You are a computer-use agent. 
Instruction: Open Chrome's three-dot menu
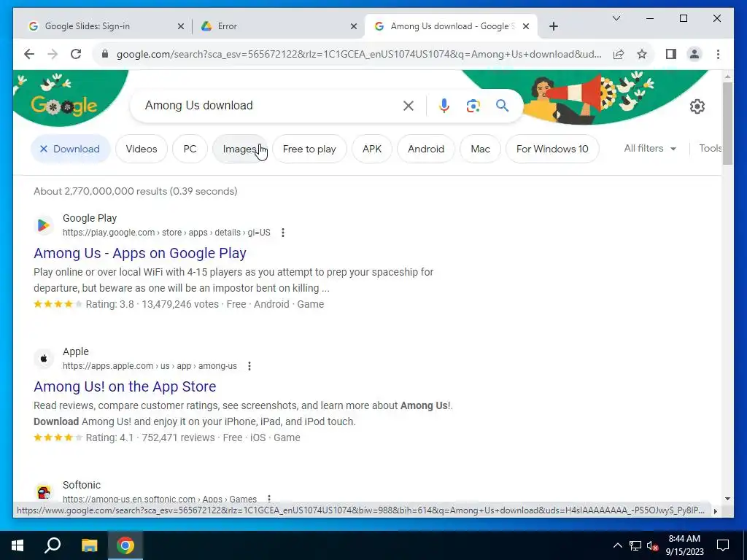[x=718, y=54]
